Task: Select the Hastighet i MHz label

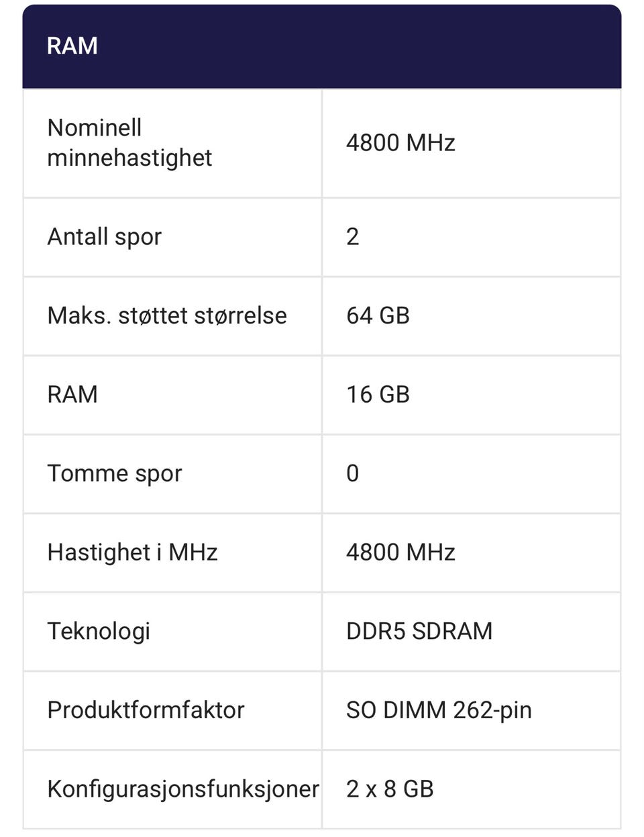Action: [132, 552]
